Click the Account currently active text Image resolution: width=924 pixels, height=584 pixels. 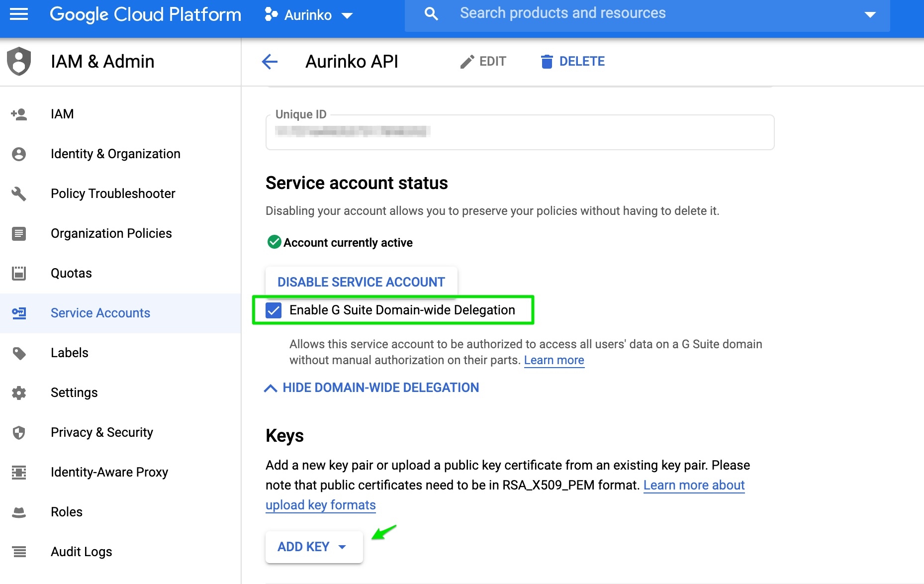click(x=348, y=243)
